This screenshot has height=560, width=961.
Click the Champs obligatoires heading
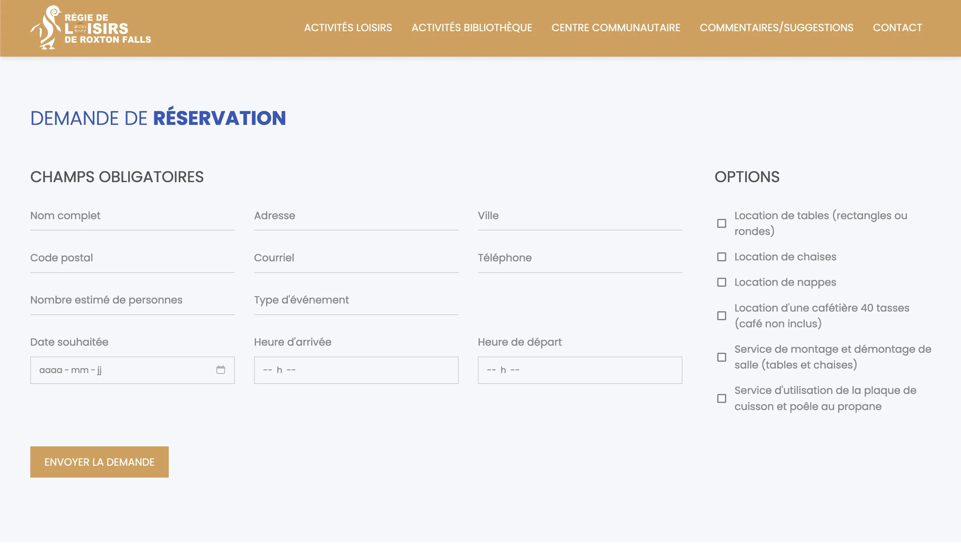click(x=117, y=177)
